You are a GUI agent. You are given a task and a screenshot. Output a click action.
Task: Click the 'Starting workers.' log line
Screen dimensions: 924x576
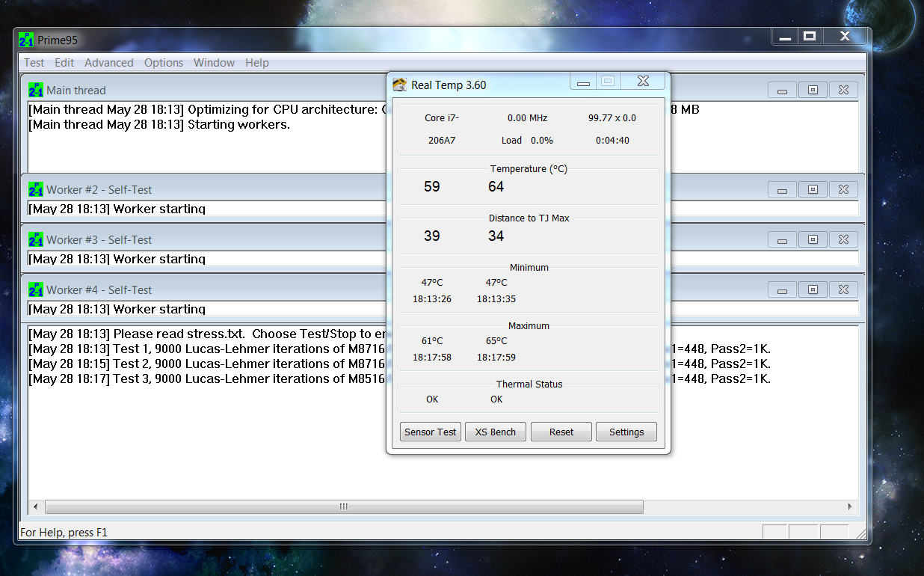[159, 124]
